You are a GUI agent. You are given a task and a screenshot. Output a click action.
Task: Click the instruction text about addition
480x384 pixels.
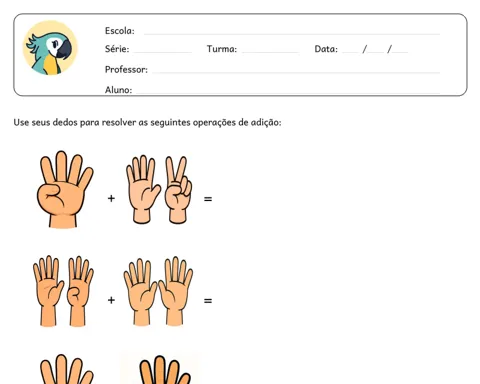[147, 123]
